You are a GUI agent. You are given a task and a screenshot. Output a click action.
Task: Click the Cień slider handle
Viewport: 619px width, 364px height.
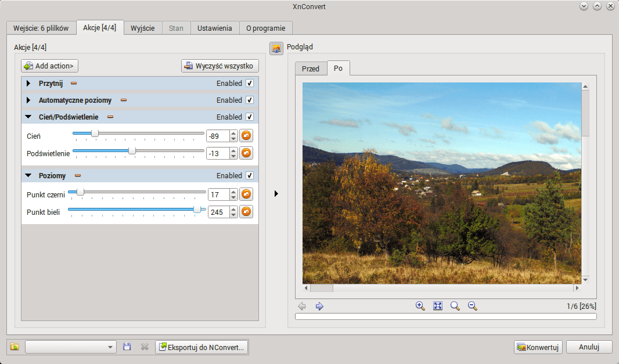95,134
